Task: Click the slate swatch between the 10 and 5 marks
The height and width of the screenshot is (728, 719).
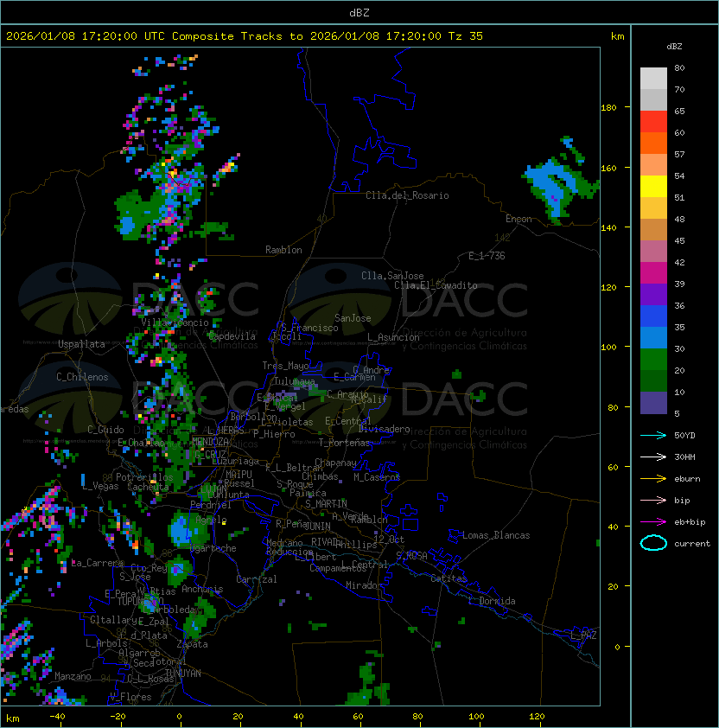Action: click(653, 403)
